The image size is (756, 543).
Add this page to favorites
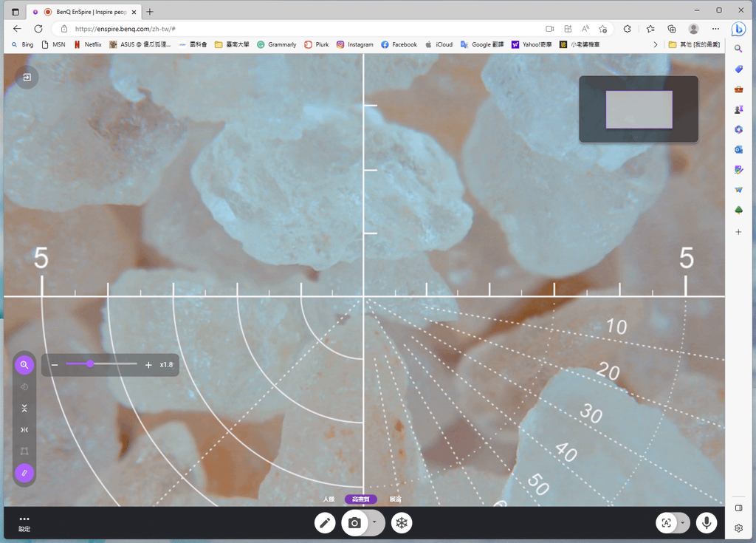pyautogui.click(x=602, y=29)
